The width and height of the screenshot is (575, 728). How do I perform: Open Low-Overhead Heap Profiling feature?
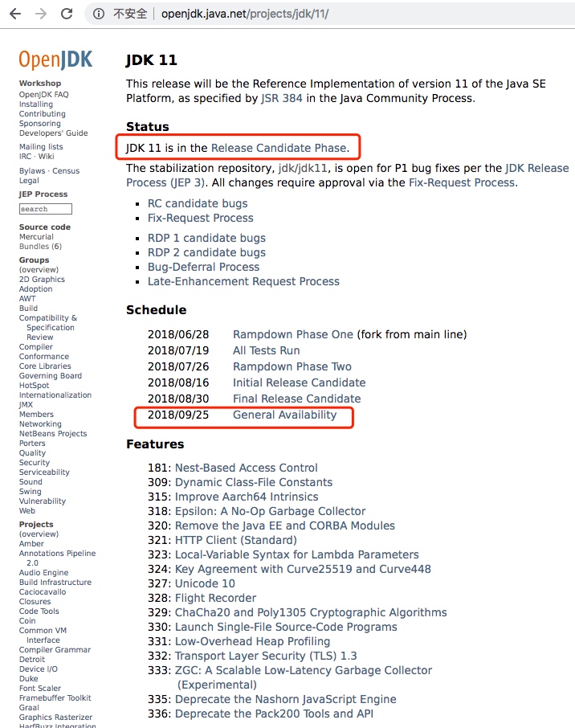point(252,641)
